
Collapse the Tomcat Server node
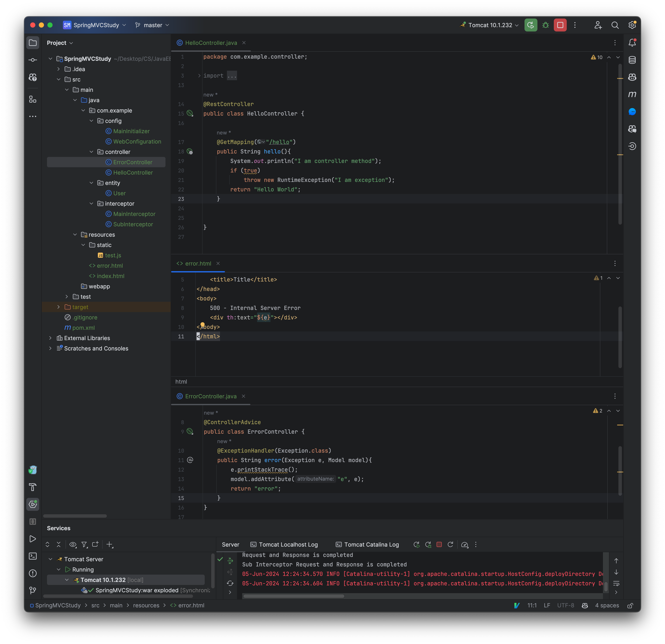[x=50, y=559]
